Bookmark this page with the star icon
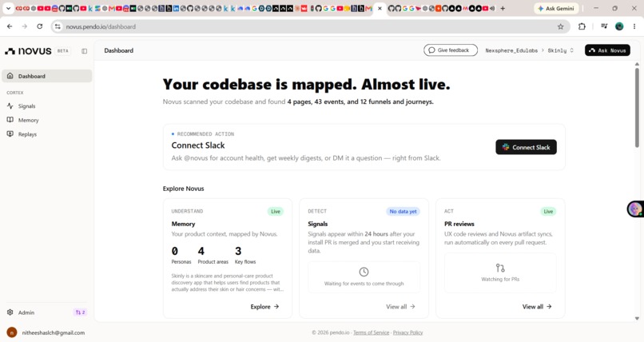The height and width of the screenshot is (342, 644). coord(561,26)
